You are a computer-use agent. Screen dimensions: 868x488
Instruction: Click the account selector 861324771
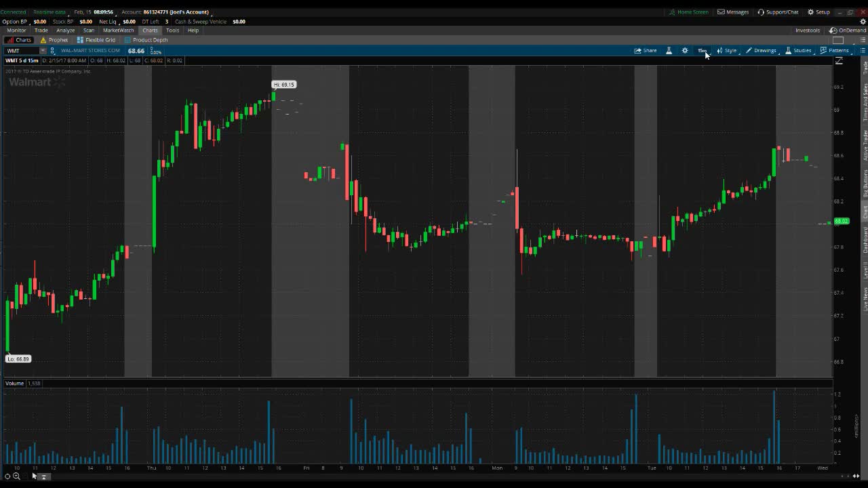(x=176, y=12)
